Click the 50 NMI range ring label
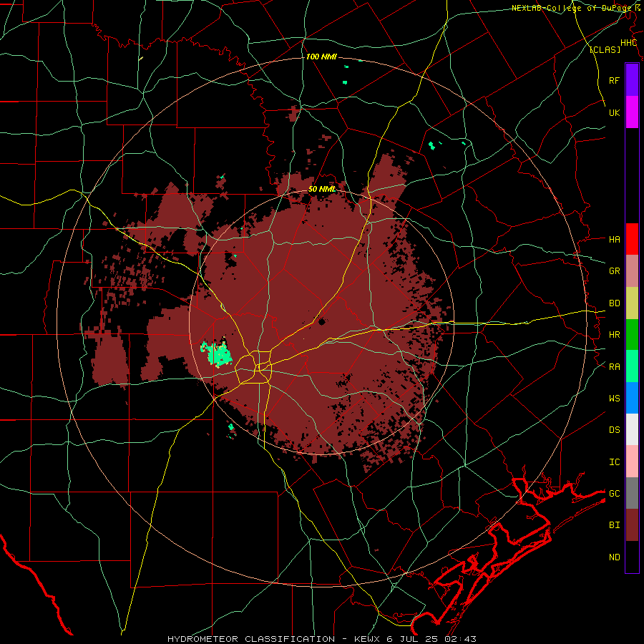Viewport: 644px width, 644px height. (x=322, y=189)
